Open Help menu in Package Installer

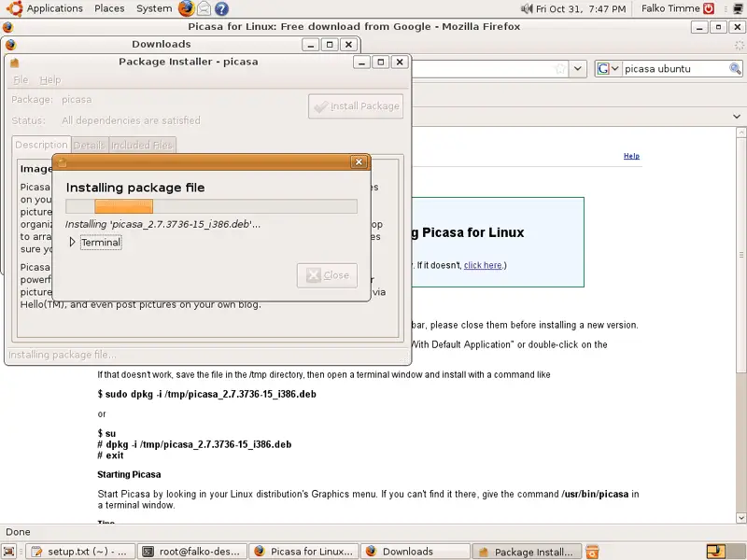50,79
